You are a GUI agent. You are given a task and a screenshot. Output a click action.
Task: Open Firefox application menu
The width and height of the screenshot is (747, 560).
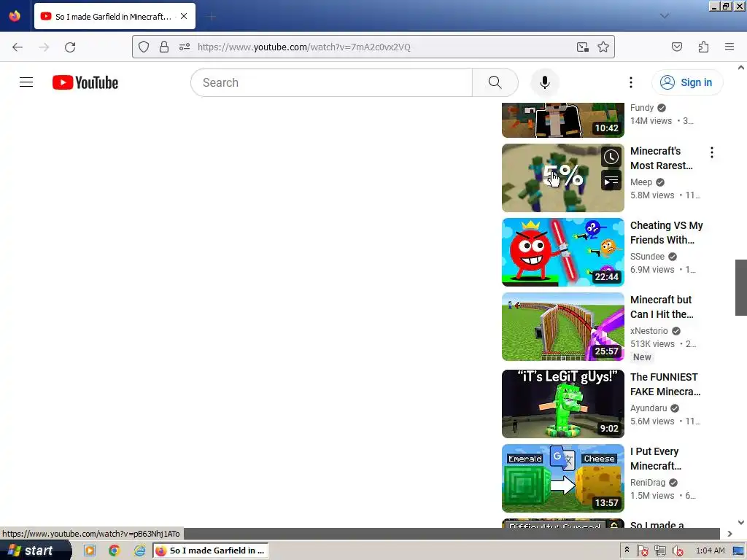click(729, 47)
